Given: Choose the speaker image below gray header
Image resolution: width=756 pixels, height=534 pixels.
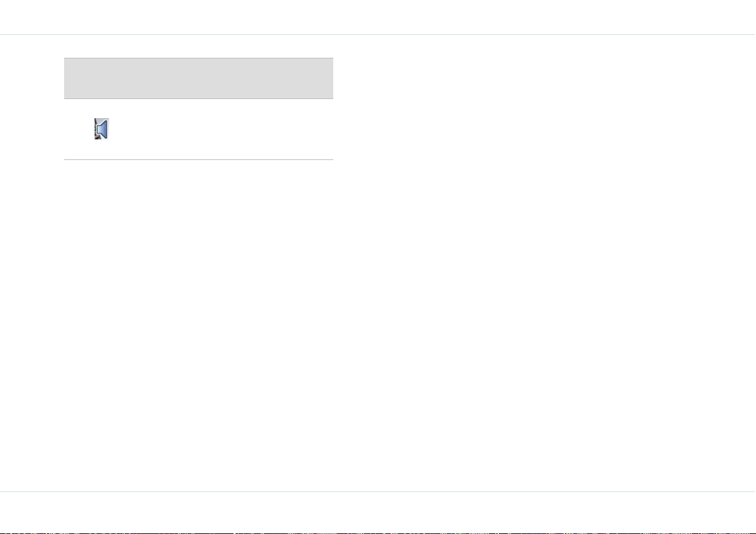Looking at the screenshot, I should coord(102,129).
